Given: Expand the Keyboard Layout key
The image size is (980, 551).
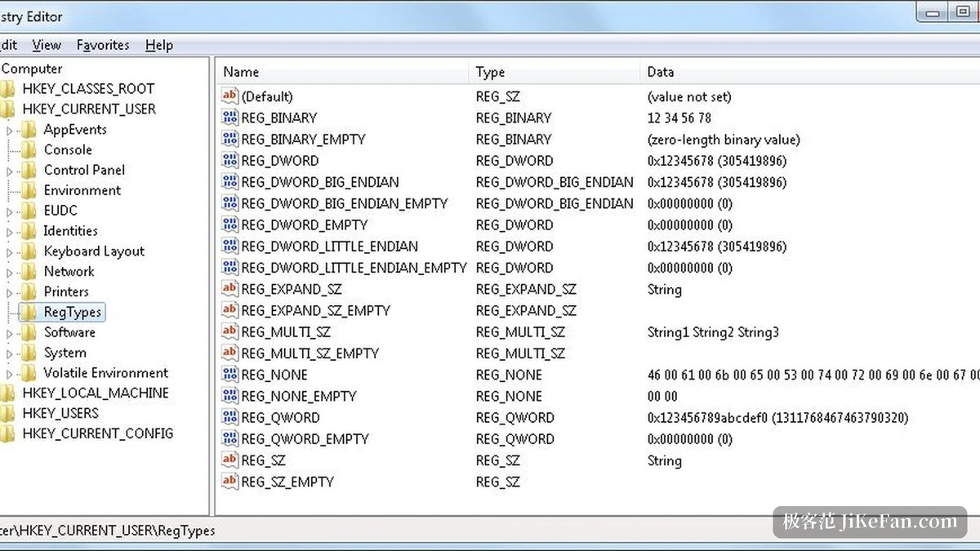Looking at the screenshot, I should tap(10, 251).
